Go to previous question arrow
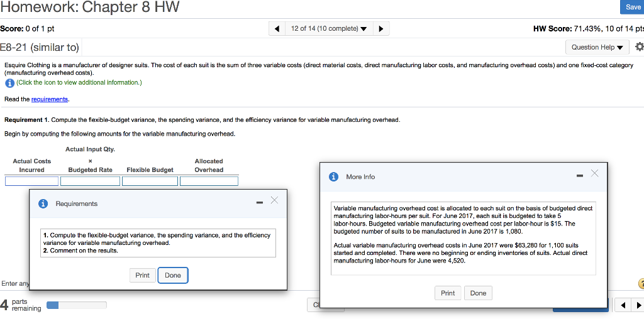The width and height of the screenshot is (644, 319). (x=277, y=29)
